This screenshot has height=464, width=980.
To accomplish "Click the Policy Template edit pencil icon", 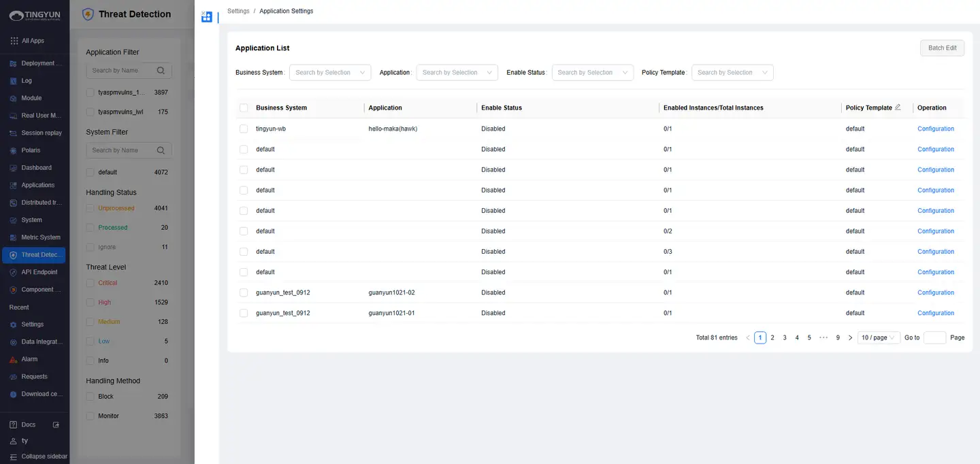I will (898, 107).
